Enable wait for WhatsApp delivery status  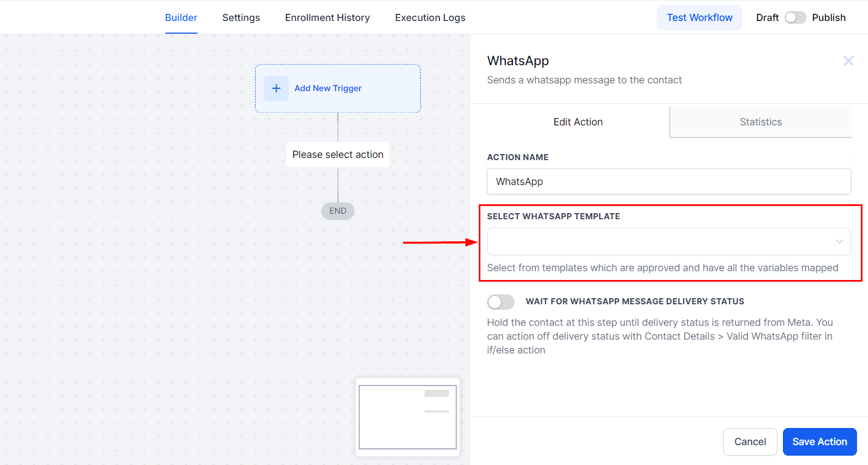click(x=500, y=302)
